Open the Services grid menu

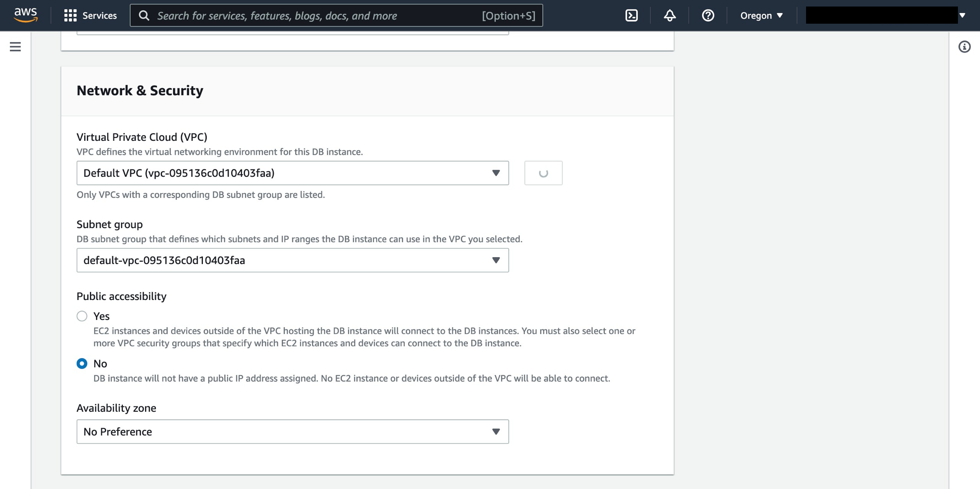(90, 16)
